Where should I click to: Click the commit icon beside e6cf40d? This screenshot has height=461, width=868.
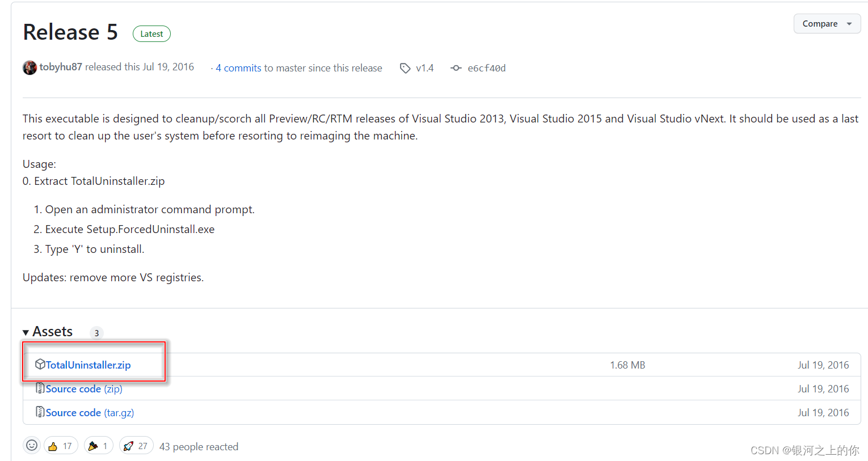click(456, 68)
